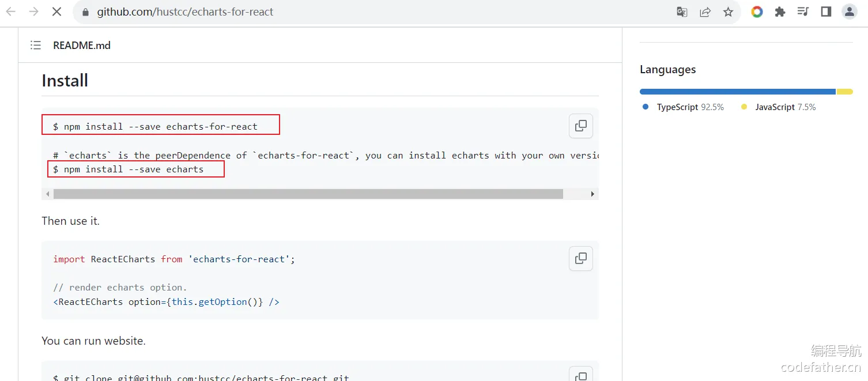
Task: Click the horizontal scrollbar thumb in code block
Action: (308, 194)
